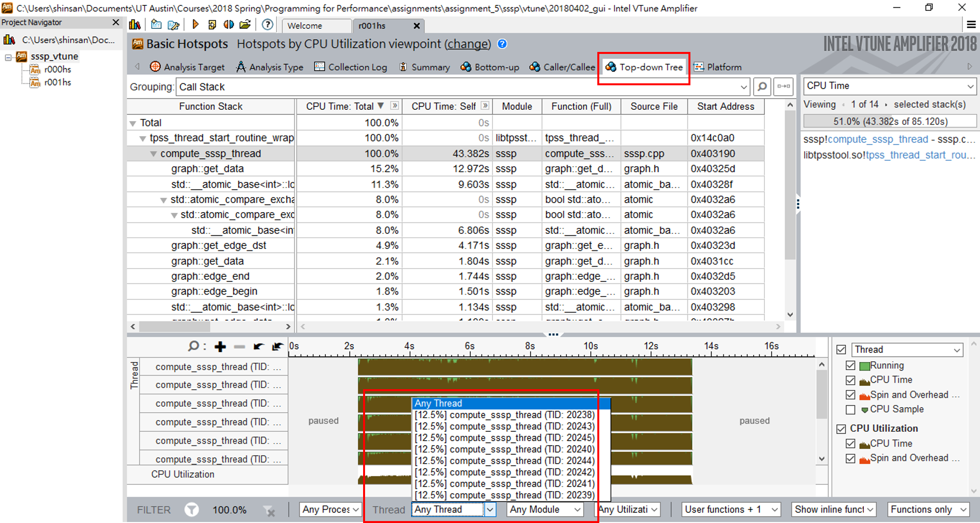Click the clear filter funnel icon
Image resolution: width=980 pixels, height=523 pixels.
point(269,510)
